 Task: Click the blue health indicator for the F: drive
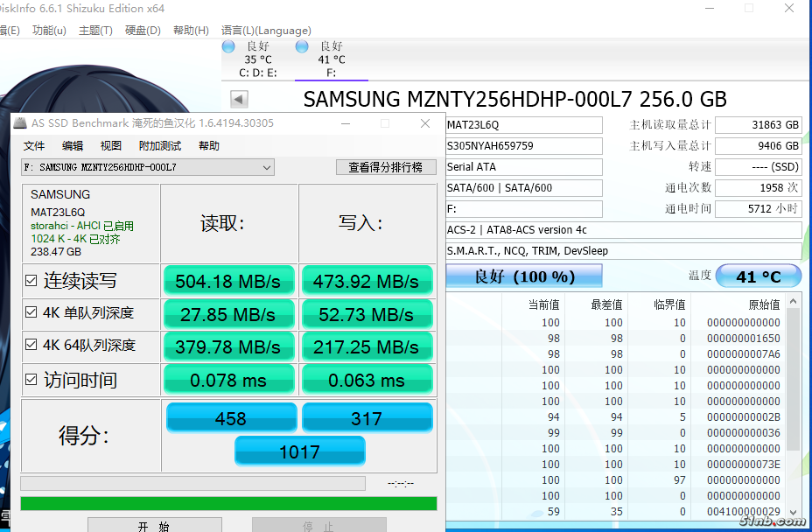[302, 46]
